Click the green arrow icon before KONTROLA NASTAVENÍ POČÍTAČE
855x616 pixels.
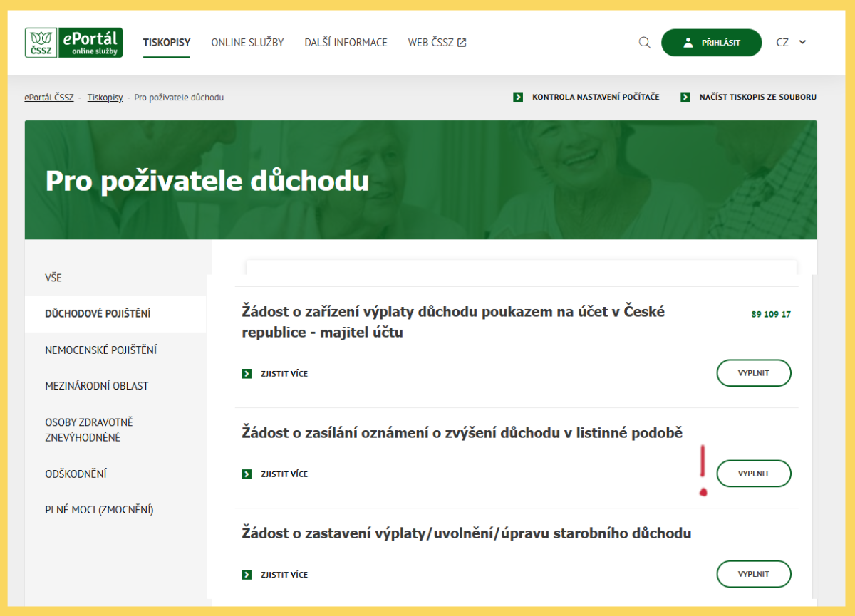pos(518,97)
